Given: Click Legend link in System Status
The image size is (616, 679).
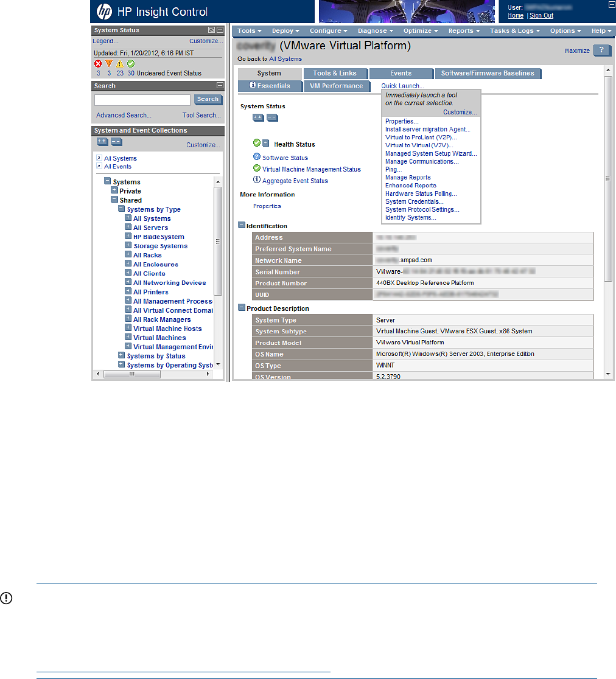Looking at the screenshot, I should (106, 41).
